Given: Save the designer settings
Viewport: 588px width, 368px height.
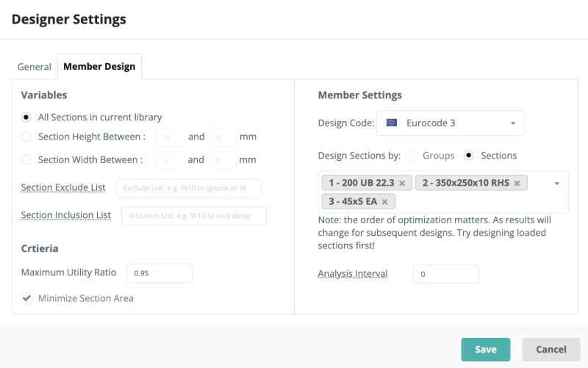Looking at the screenshot, I should pos(485,350).
